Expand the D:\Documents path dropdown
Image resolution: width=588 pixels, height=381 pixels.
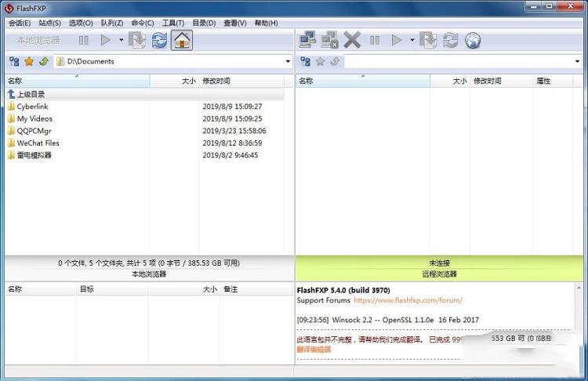click(288, 61)
